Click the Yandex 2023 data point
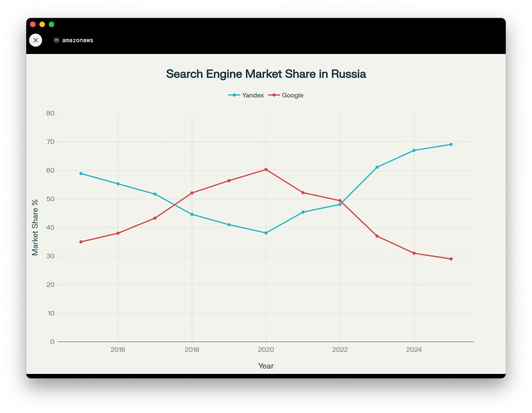Viewport: 532px width, 413px height. point(377,167)
